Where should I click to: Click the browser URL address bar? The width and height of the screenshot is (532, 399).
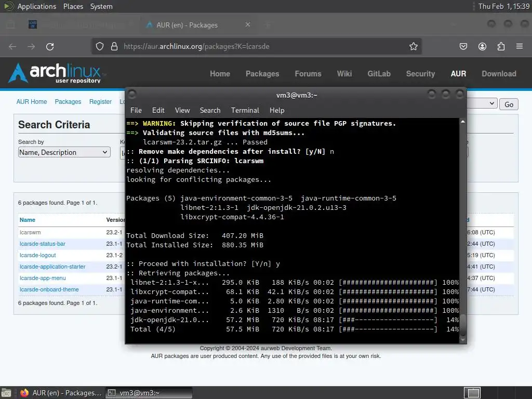[256, 46]
